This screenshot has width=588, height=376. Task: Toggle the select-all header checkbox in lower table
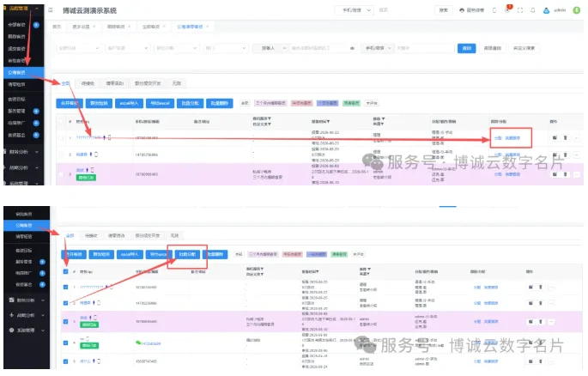(65, 271)
